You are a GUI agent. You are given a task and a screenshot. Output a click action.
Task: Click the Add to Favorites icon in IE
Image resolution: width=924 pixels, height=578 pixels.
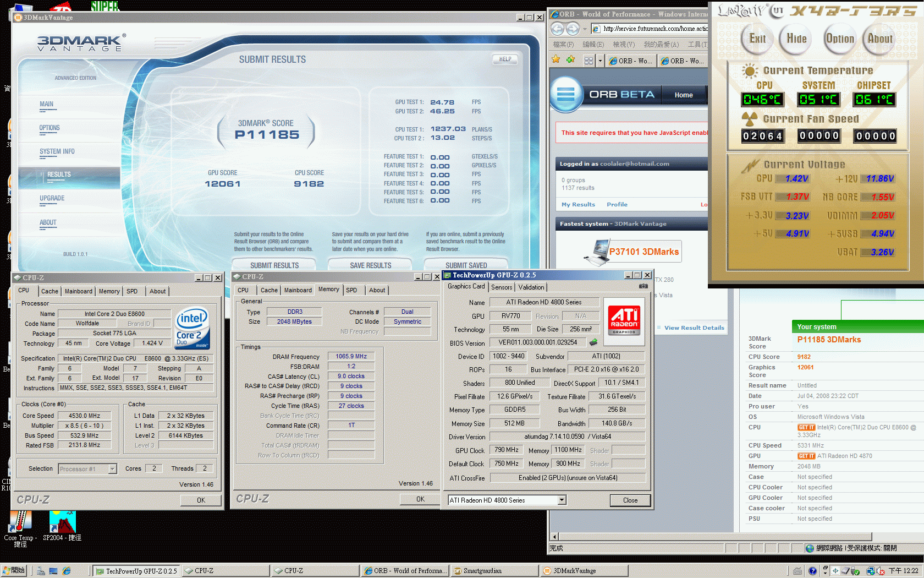[570, 60]
